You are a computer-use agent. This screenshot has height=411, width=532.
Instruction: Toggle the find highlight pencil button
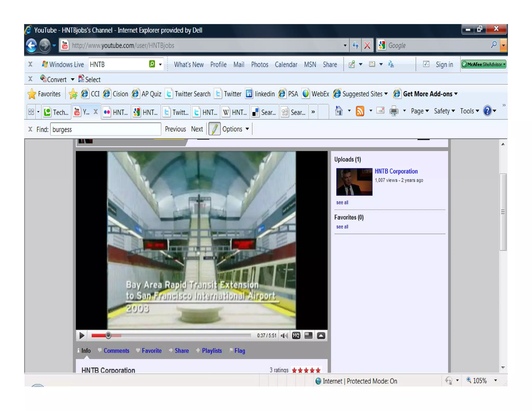pyautogui.click(x=214, y=129)
